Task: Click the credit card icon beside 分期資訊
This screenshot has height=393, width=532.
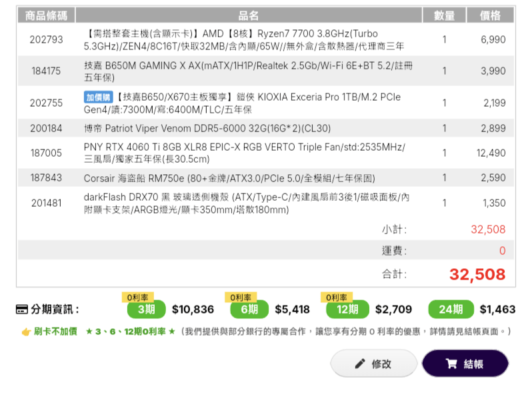Action: [x=22, y=310]
